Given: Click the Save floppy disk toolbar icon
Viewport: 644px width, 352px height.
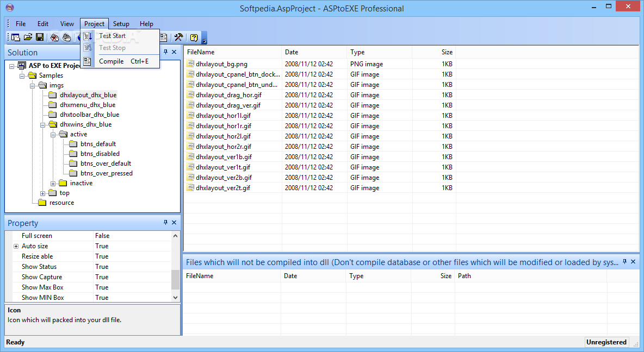Looking at the screenshot, I should 40,37.
